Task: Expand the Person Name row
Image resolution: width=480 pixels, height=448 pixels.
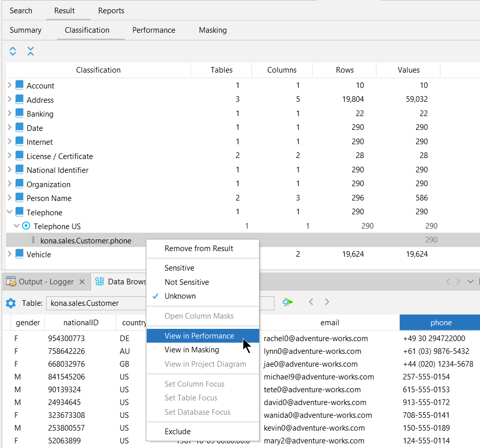Action: [x=10, y=198]
